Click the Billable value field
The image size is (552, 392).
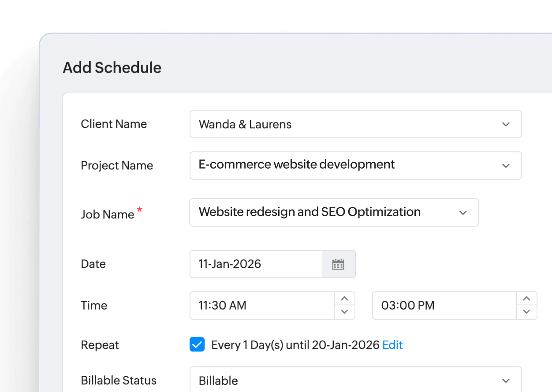344,380
